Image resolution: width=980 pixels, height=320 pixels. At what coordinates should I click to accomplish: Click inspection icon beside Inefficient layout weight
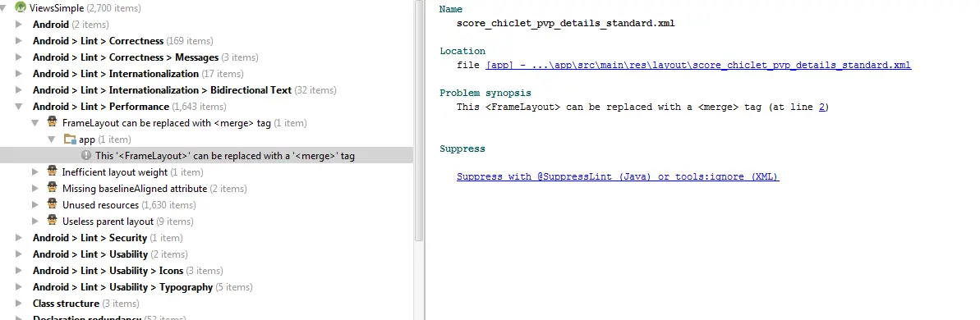[53, 171]
